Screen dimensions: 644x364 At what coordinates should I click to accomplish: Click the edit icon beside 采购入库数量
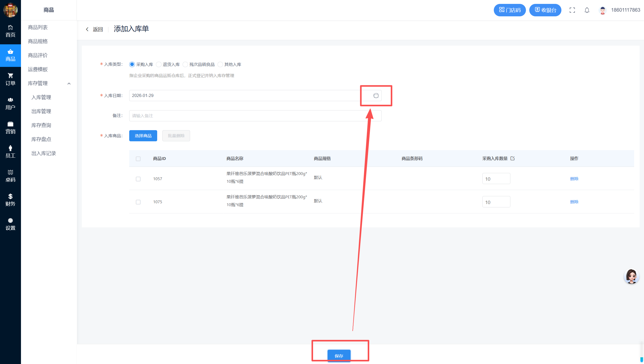point(512,158)
